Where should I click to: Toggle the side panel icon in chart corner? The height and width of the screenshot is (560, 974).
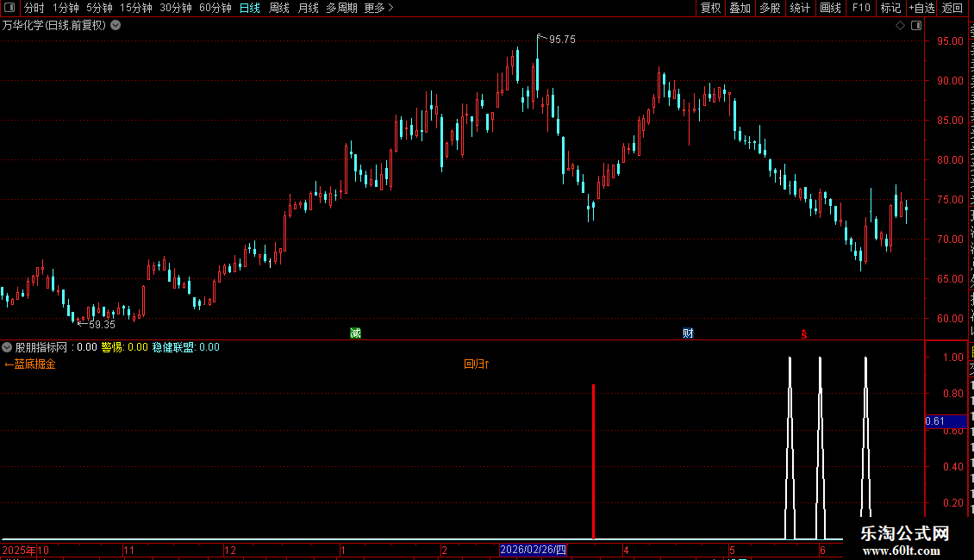click(916, 26)
